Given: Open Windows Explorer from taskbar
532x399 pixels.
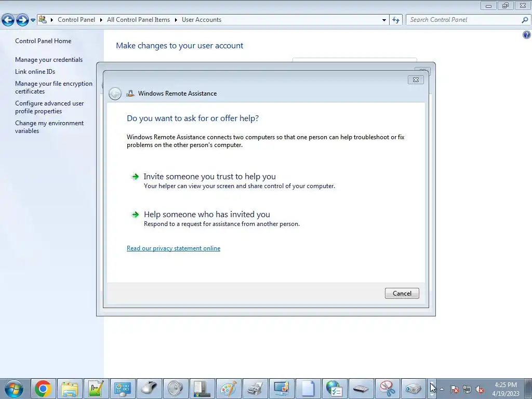Looking at the screenshot, I should [70, 389].
